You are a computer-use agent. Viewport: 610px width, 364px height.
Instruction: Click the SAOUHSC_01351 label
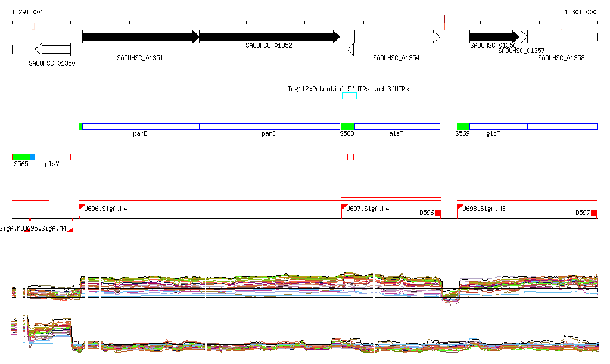tap(140, 58)
